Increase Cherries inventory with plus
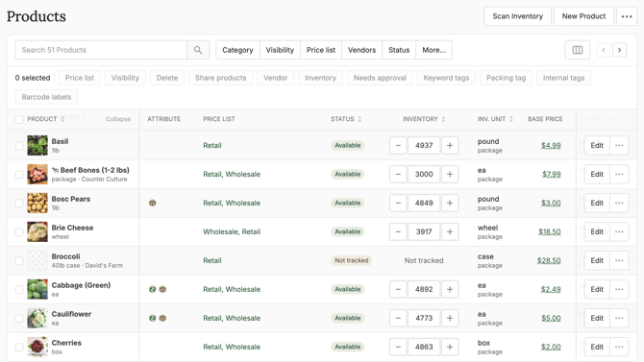This screenshot has height=362, width=644. pos(450,347)
